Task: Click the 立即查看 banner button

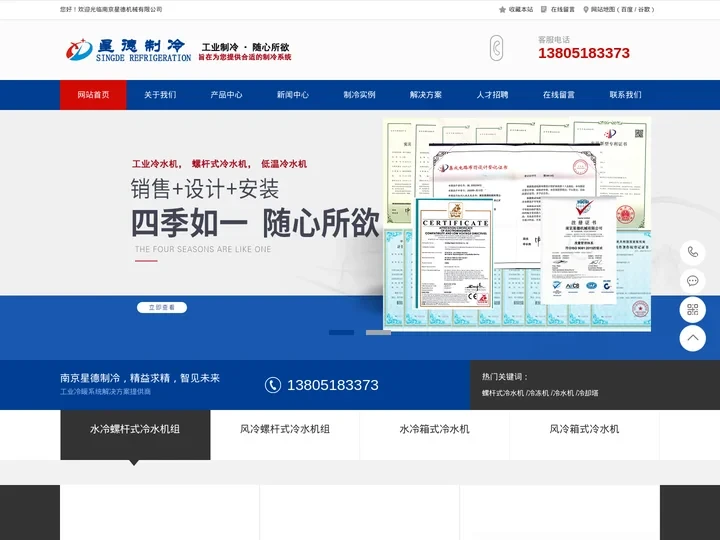Action: 162,308
